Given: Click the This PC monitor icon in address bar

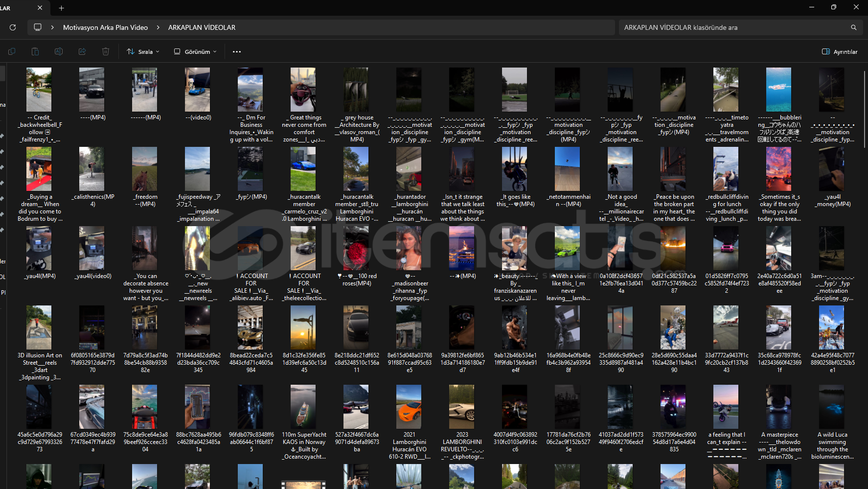Looking at the screenshot, I should [38, 27].
